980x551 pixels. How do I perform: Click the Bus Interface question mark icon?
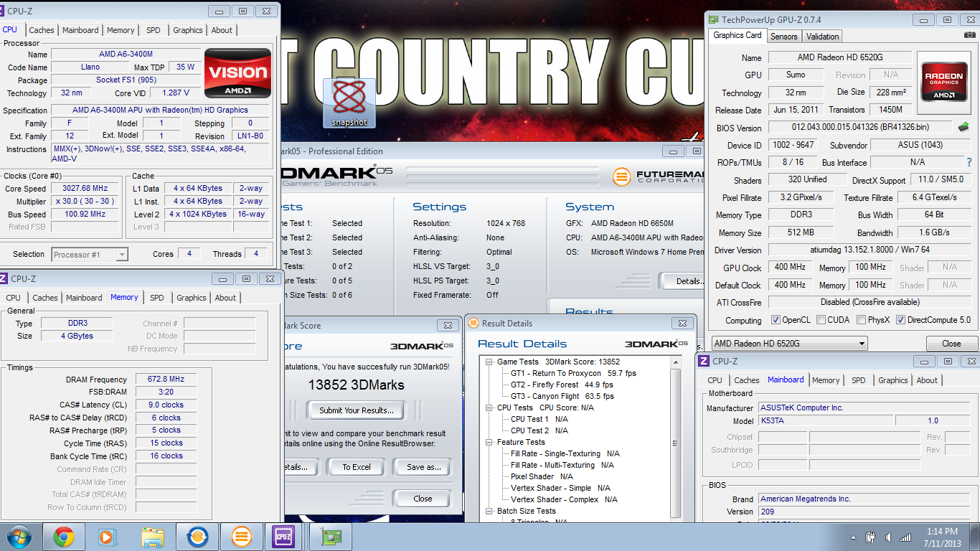pos(969,162)
